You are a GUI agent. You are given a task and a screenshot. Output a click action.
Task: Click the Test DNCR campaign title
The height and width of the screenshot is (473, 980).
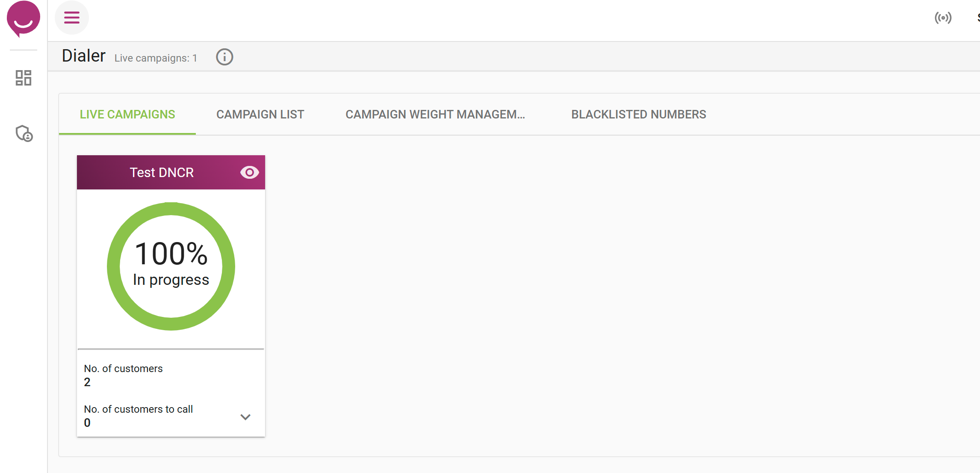coord(162,172)
